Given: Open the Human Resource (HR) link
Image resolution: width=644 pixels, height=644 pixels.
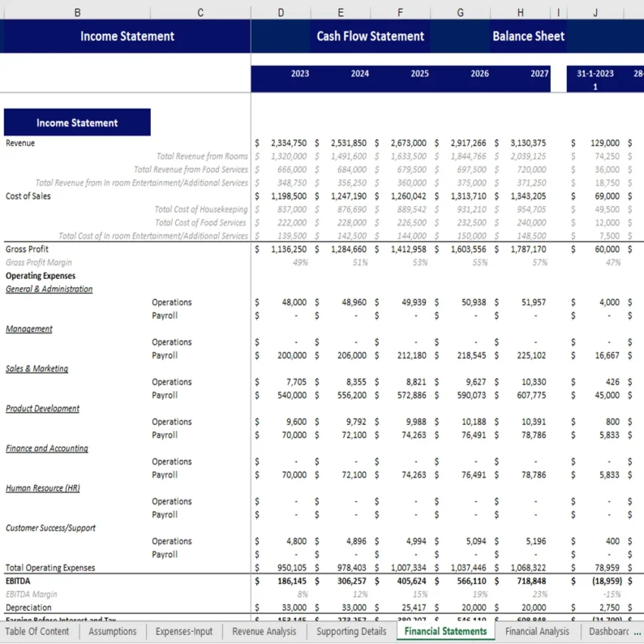Looking at the screenshot, I should click(x=42, y=488).
